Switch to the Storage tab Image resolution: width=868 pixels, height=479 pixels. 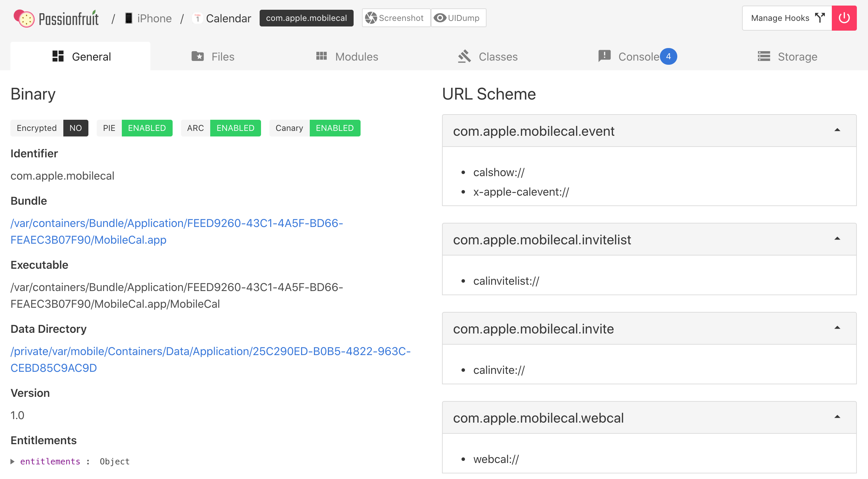click(x=787, y=56)
